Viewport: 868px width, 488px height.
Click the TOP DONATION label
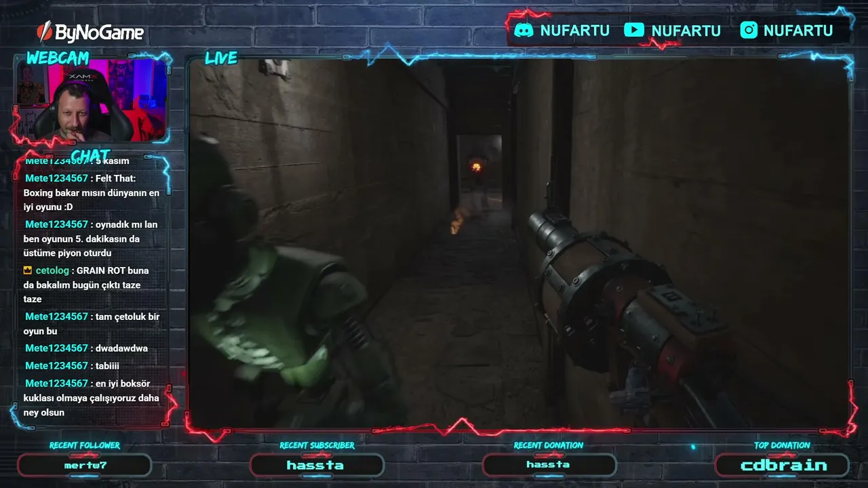point(782,445)
